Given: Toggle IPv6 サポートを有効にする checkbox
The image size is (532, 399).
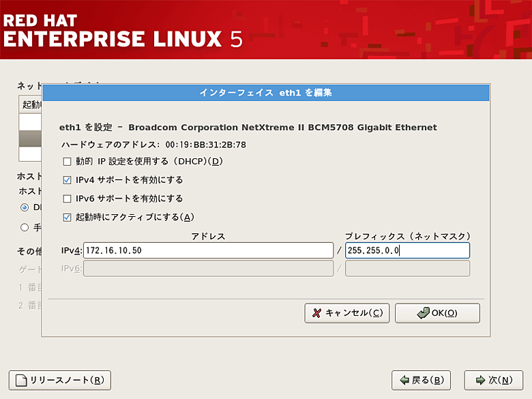Looking at the screenshot, I should tap(67, 198).
